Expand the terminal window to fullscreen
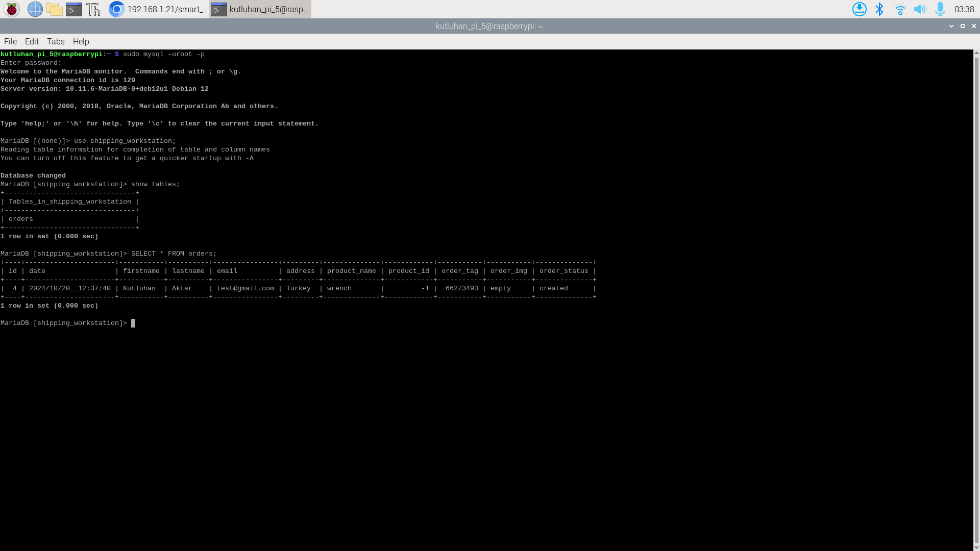The width and height of the screenshot is (980, 551). (x=963, y=26)
